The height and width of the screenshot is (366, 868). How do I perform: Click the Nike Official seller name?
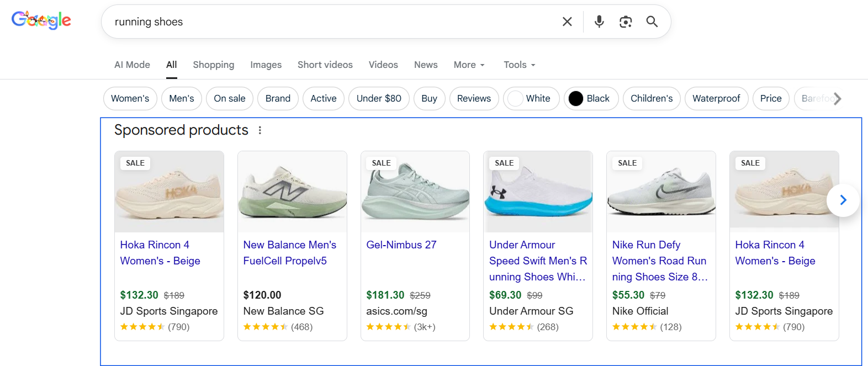641,311
